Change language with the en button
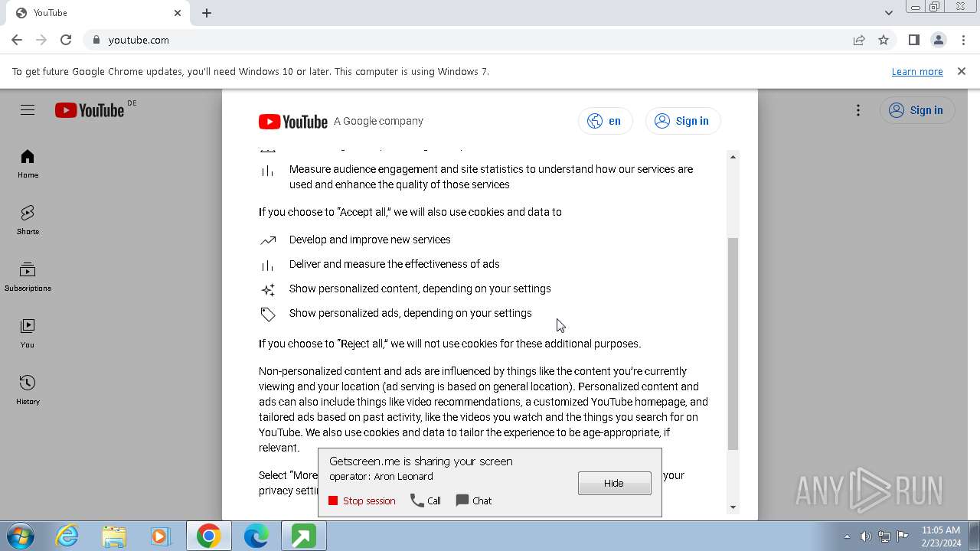 605,121
